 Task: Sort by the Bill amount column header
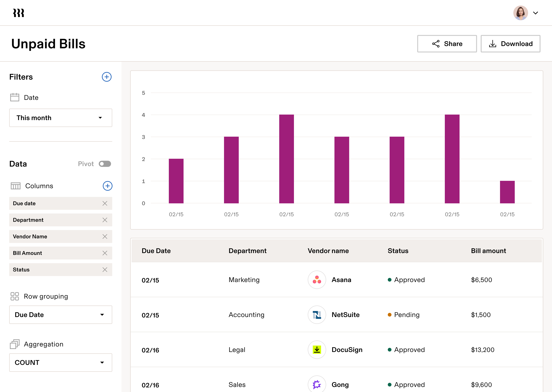coord(488,251)
